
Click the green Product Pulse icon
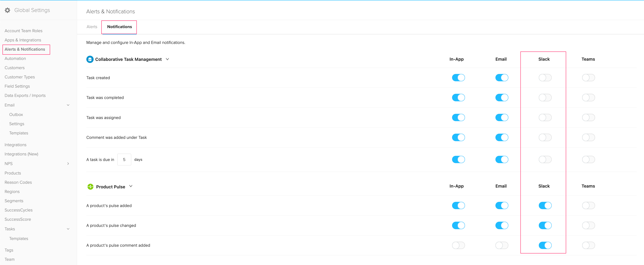[x=90, y=187]
